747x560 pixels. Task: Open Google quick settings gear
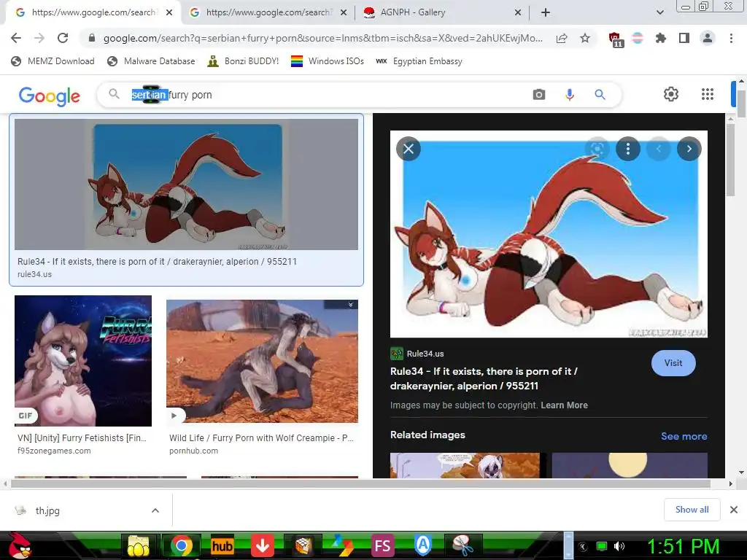[x=671, y=94]
